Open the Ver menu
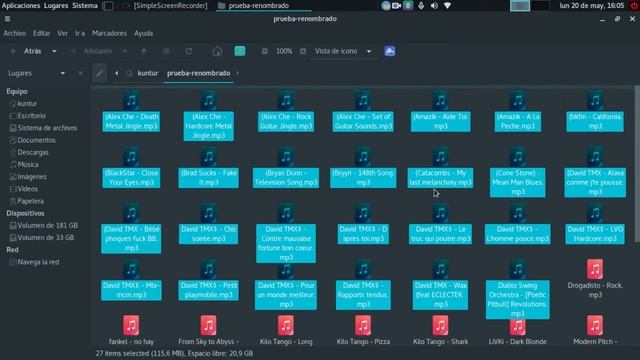The width and height of the screenshot is (640, 360). tap(62, 33)
